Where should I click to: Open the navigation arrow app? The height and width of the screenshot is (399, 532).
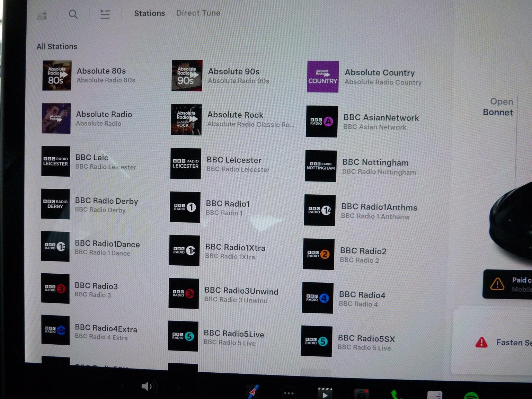253,392
